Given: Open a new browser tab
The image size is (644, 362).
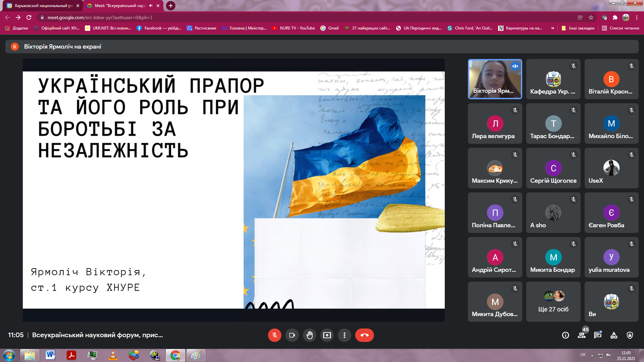Looking at the screenshot, I should point(171,6).
